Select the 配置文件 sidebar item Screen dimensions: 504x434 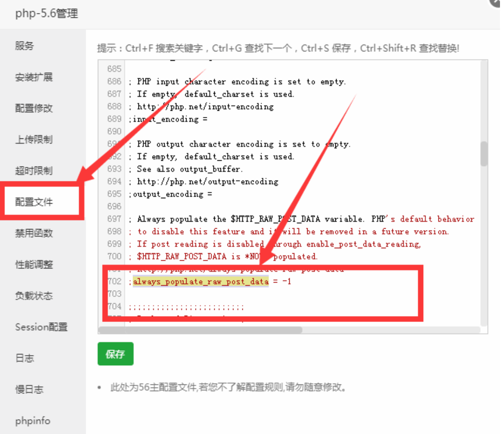coord(34,202)
